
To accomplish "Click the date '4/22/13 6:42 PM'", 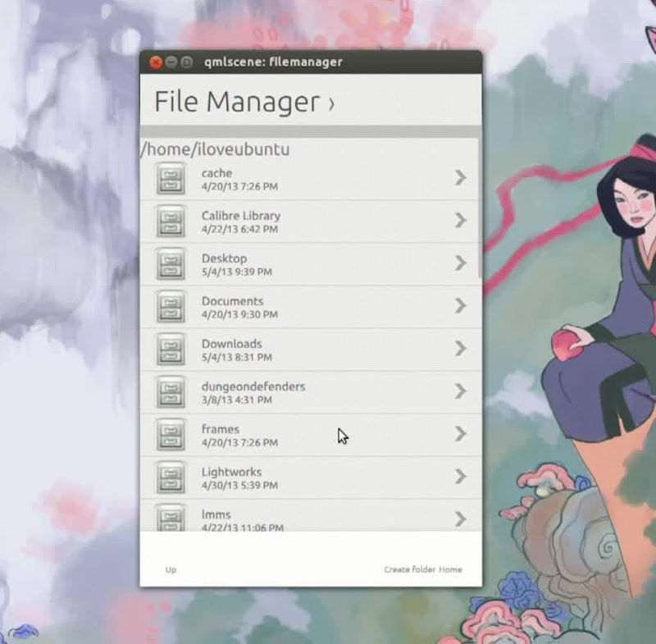I will (x=239, y=230).
